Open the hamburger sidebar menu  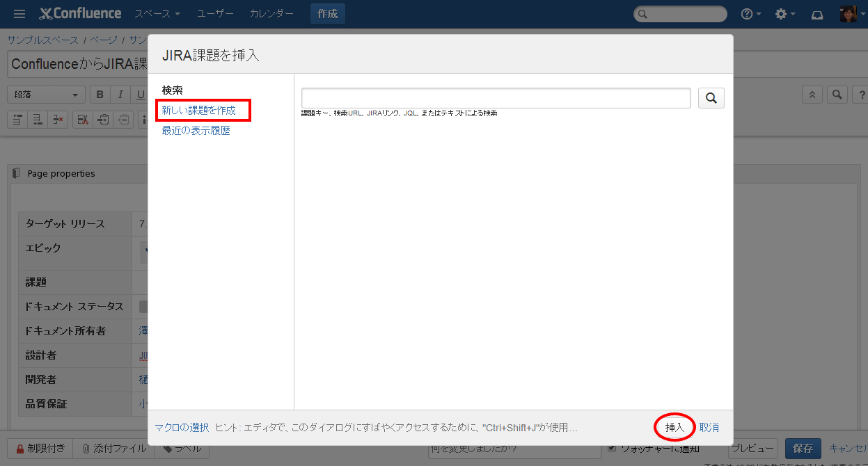point(19,14)
